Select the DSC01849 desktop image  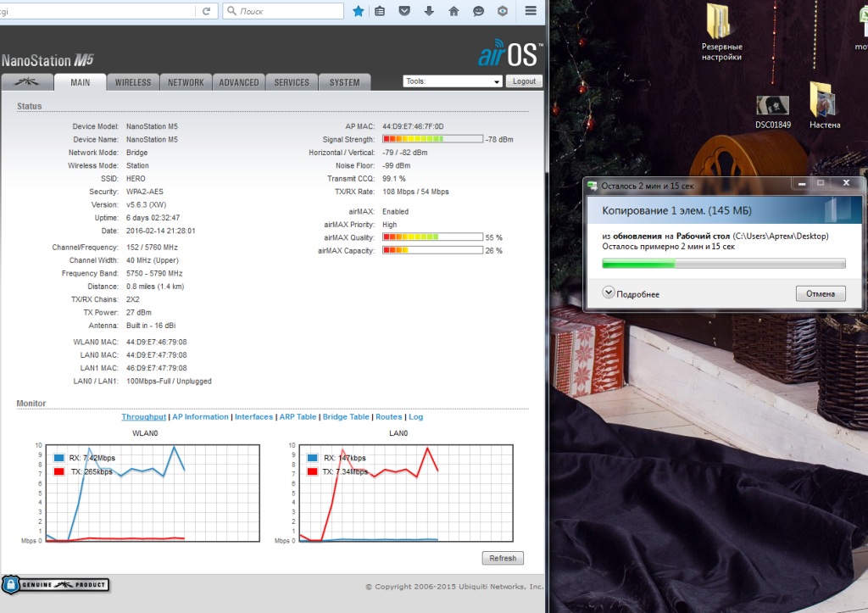click(773, 113)
